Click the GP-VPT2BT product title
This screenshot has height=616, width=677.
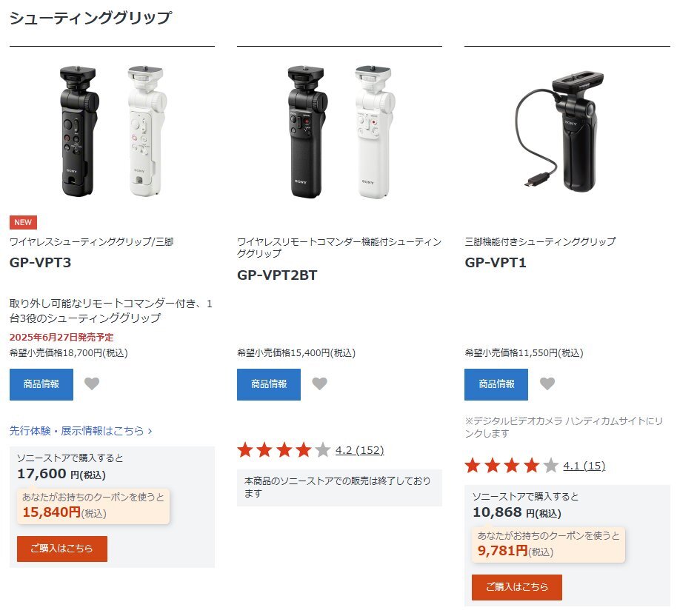277,275
